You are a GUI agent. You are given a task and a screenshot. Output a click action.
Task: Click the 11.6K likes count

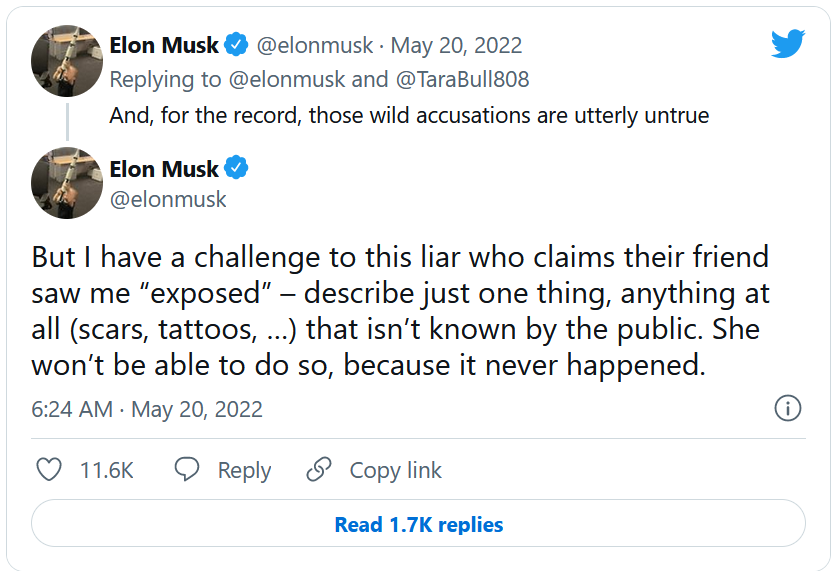pyautogui.click(x=106, y=470)
